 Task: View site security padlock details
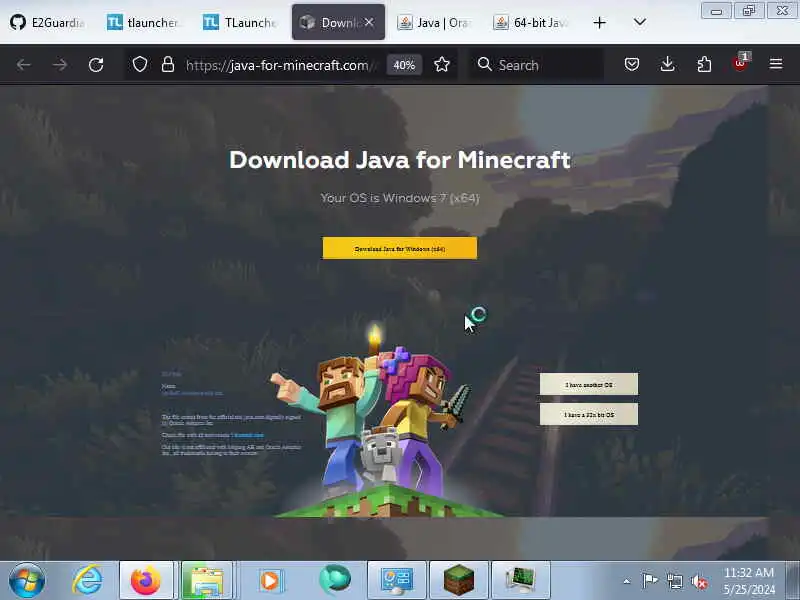pyautogui.click(x=168, y=65)
